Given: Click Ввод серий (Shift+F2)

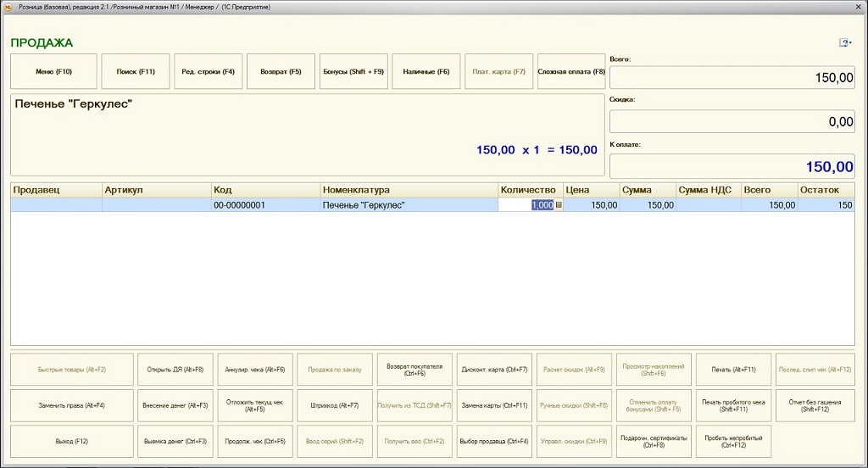Looking at the screenshot, I should [x=334, y=442].
